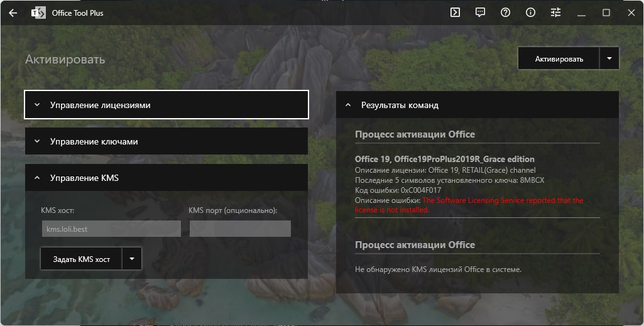The image size is (644, 326).
Task: Open the command console icon
Action: (x=455, y=13)
